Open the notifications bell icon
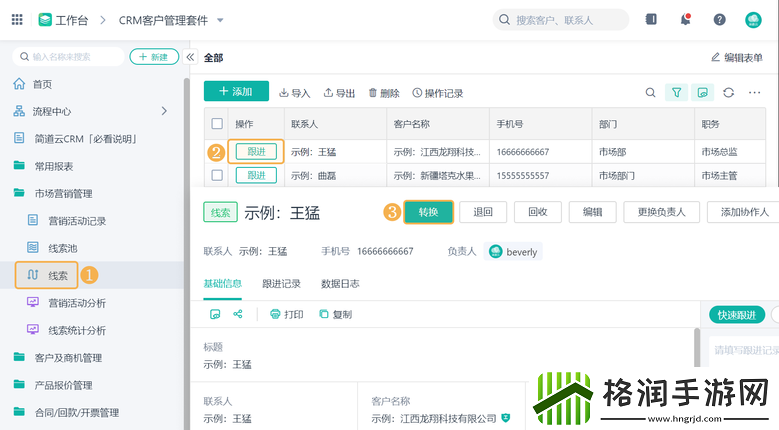 pos(686,19)
